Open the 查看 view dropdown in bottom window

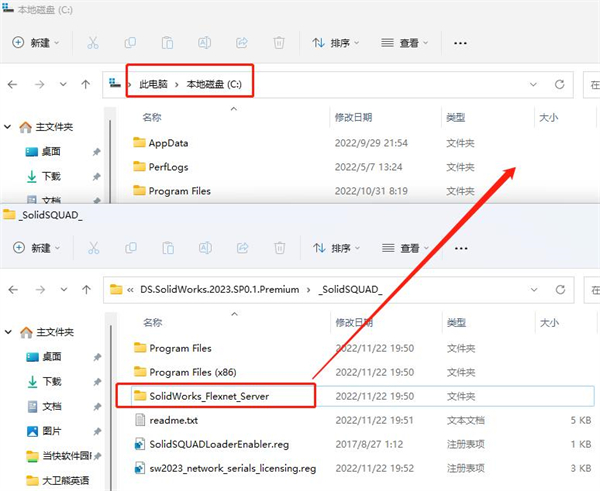point(406,247)
